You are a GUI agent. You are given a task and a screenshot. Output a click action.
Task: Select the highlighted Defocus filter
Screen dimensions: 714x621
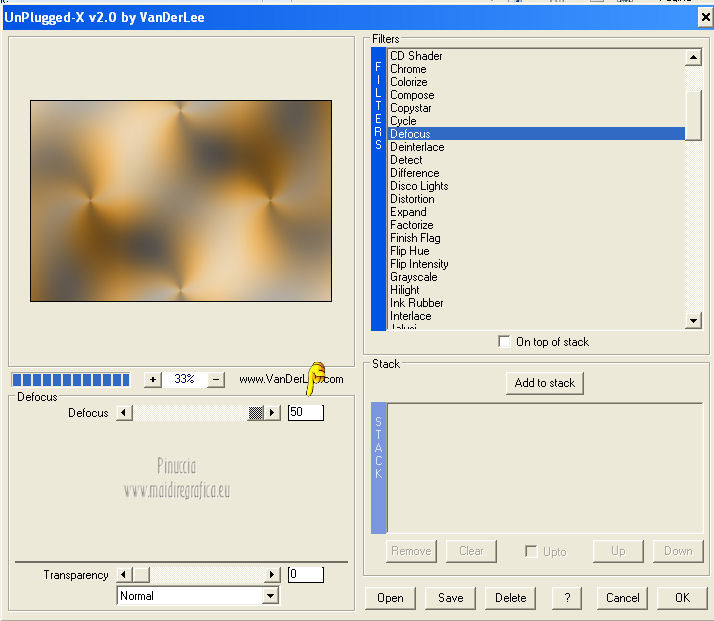pos(536,134)
